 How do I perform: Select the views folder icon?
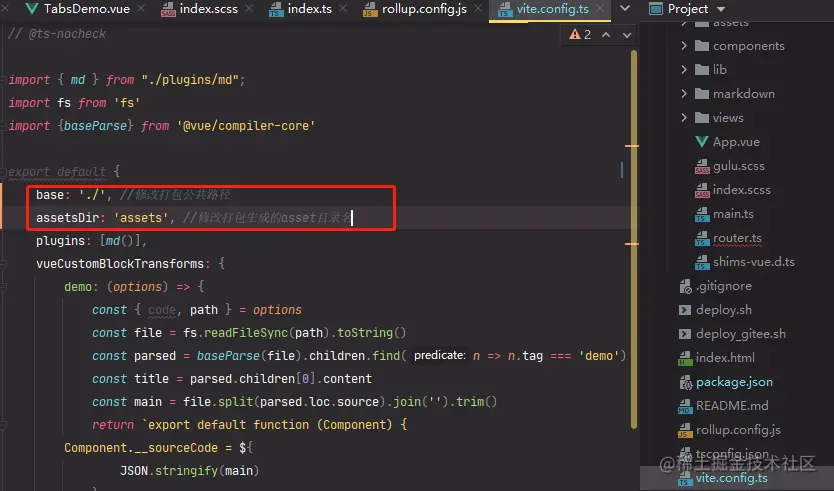click(x=702, y=118)
